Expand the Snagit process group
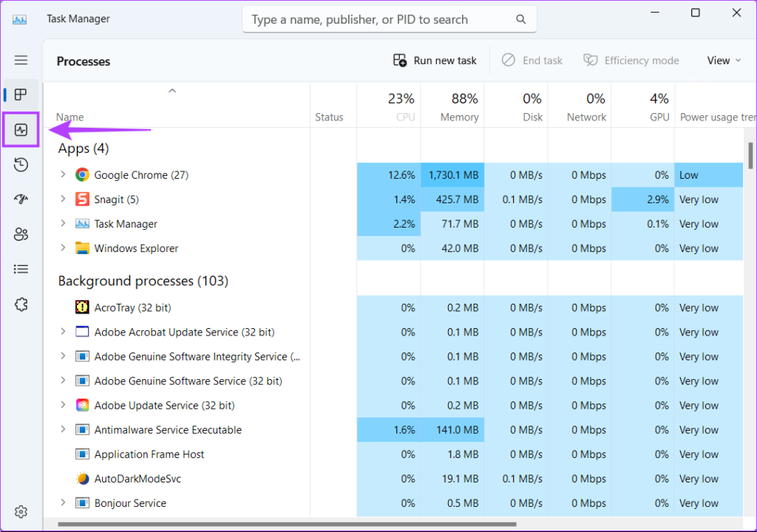Screen dimensions: 757x532 63,199
